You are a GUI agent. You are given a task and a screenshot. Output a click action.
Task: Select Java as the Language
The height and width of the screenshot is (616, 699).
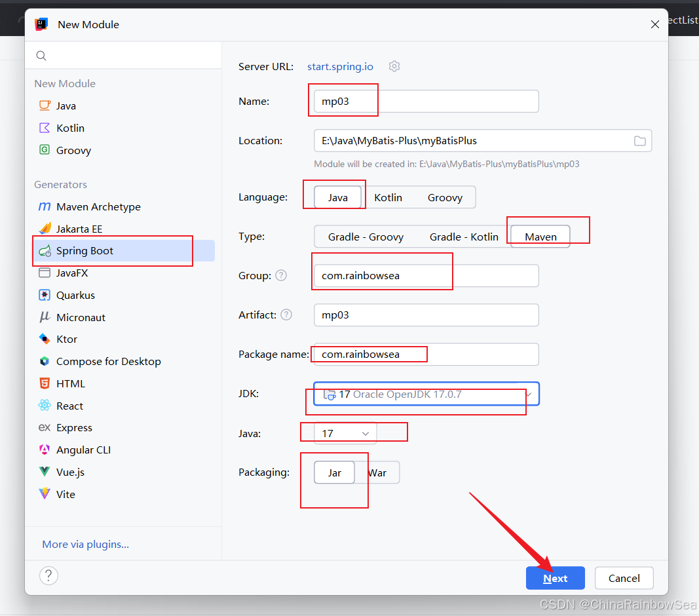pyautogui.click(x=337, y=197)
